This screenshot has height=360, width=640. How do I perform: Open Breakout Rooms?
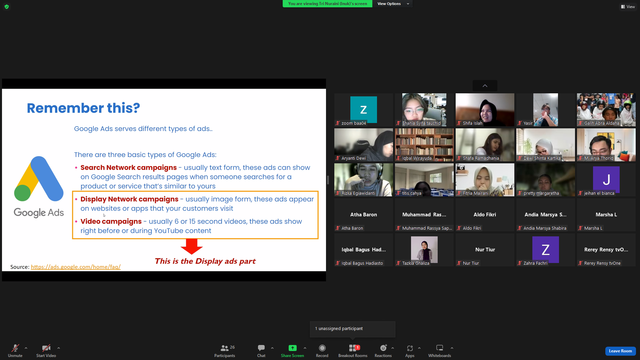click(x=353, y=350)
